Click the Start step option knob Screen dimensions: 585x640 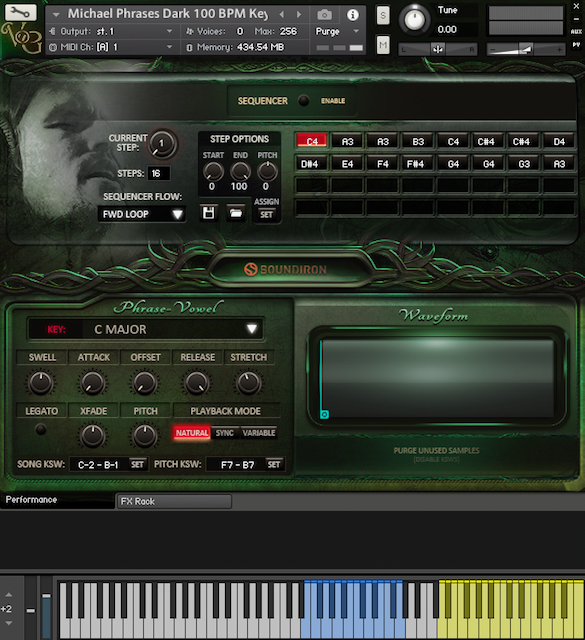pyautogui.click(x=213, y=171)
